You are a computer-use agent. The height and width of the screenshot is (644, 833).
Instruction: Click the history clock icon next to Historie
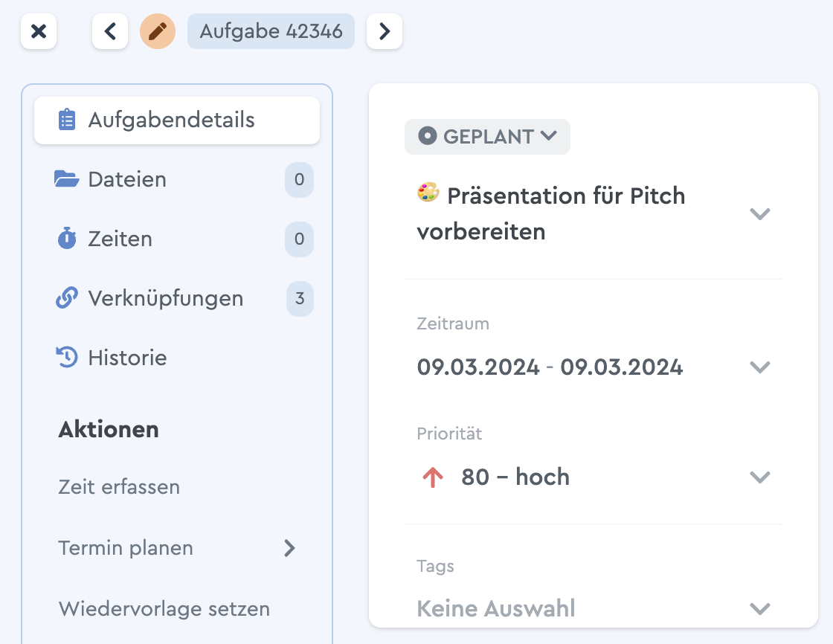pyautogui.click(x=67, y=358)
